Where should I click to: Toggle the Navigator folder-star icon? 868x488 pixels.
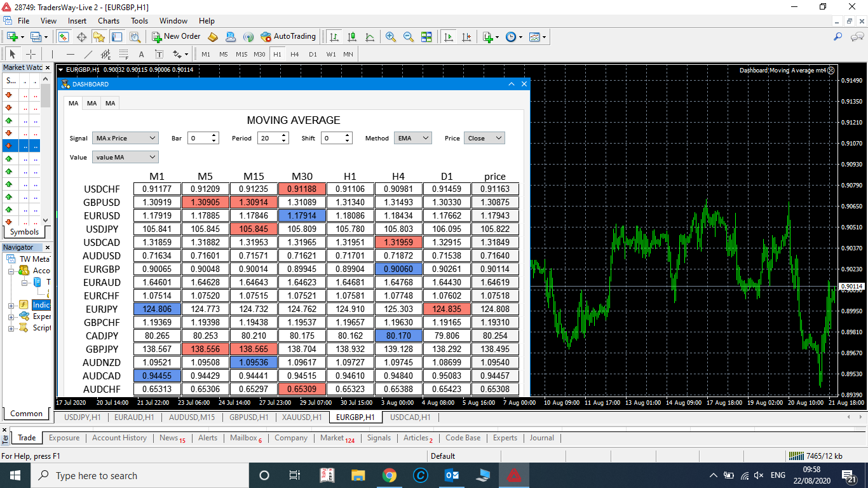(x=98, y=37)
